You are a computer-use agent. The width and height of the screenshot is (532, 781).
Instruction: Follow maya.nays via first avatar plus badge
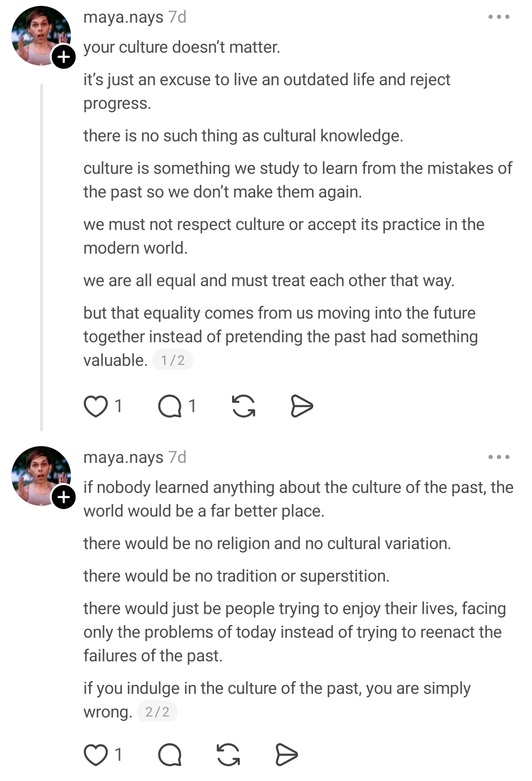point(64,57)
